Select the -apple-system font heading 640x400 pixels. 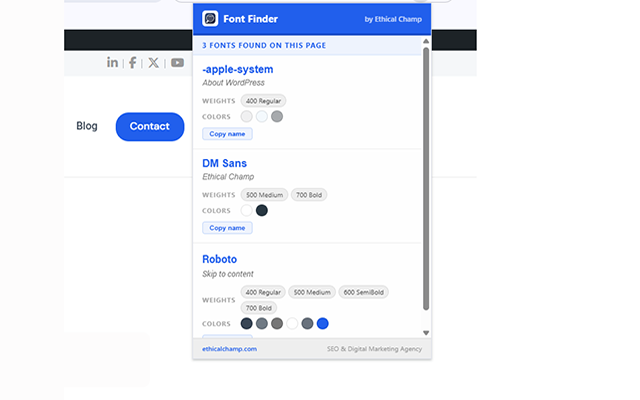238,69
